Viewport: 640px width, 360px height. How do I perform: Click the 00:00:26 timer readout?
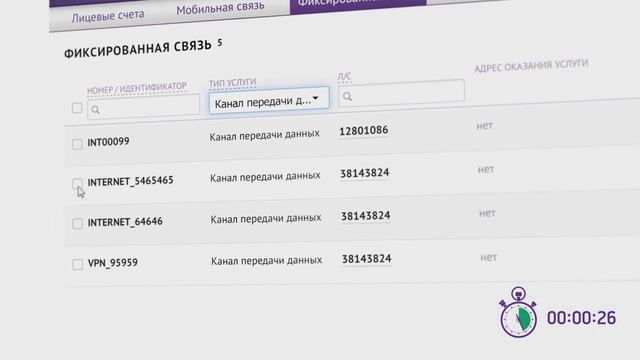(581, 318)
